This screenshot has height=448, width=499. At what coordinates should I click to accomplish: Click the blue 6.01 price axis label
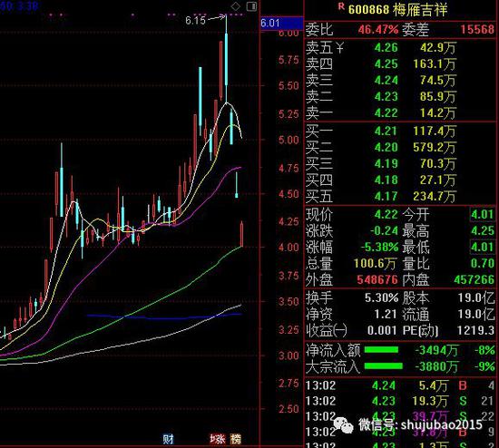pos(281,23)
